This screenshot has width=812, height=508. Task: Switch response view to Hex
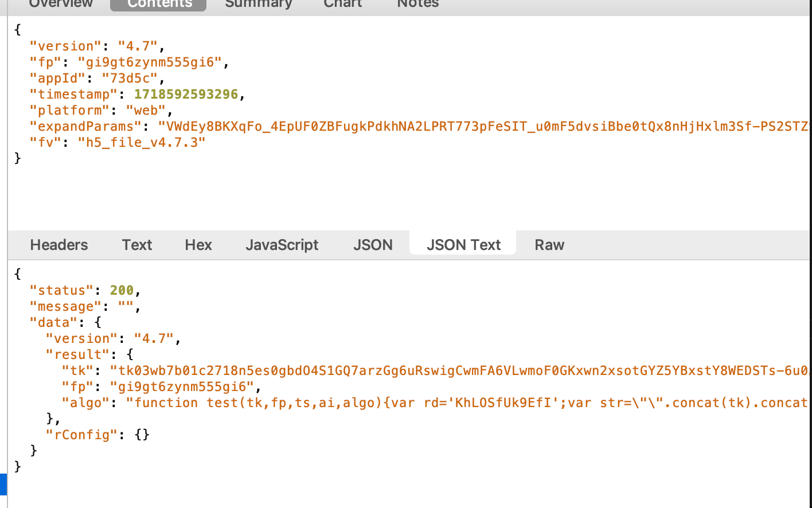pos(198,245)
